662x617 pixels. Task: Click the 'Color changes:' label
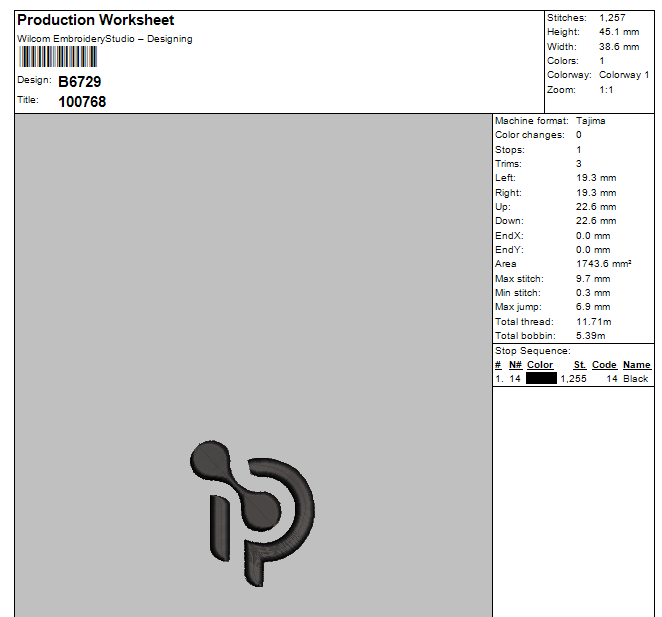point(530,135)
